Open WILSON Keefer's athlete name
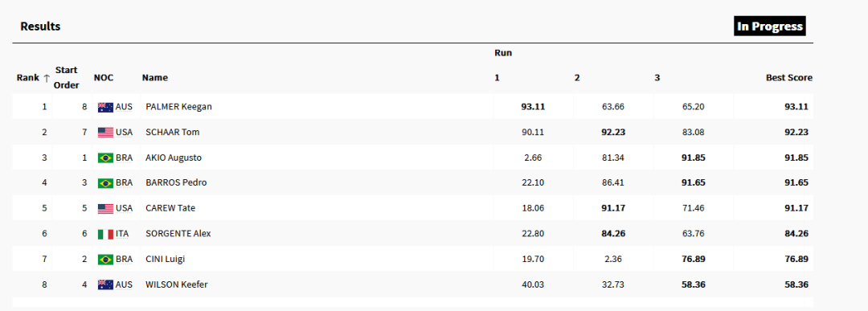The image size is (868, 311). pos(177,284)
